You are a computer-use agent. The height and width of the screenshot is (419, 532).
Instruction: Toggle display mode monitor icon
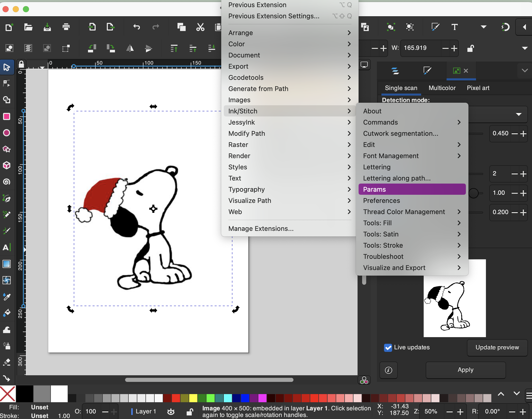coord(364,65)
